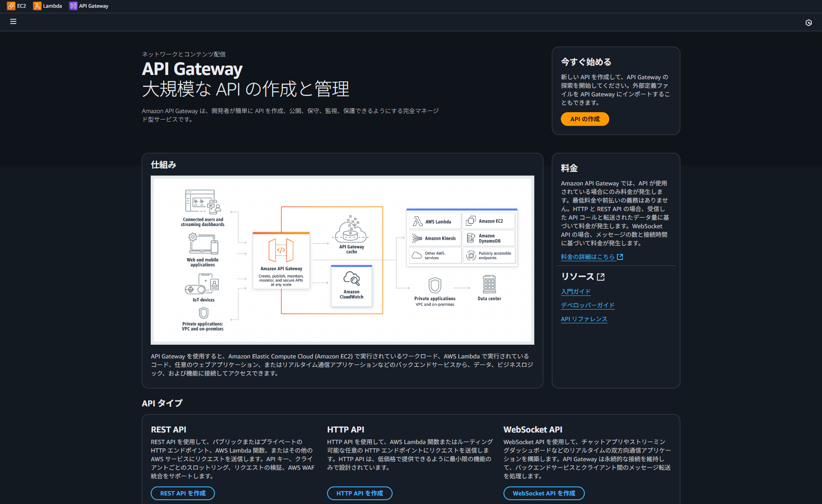822x504 pixels.
Task: Open the hexagon settings icon top right
Action: (808, 23)
